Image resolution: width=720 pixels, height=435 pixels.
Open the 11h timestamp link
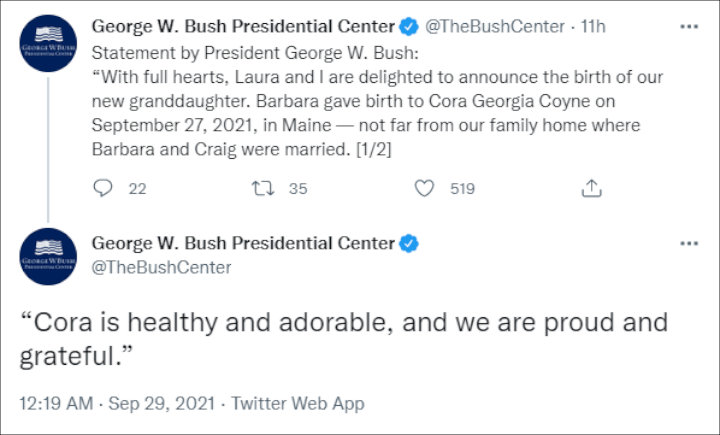coord(593,27)
